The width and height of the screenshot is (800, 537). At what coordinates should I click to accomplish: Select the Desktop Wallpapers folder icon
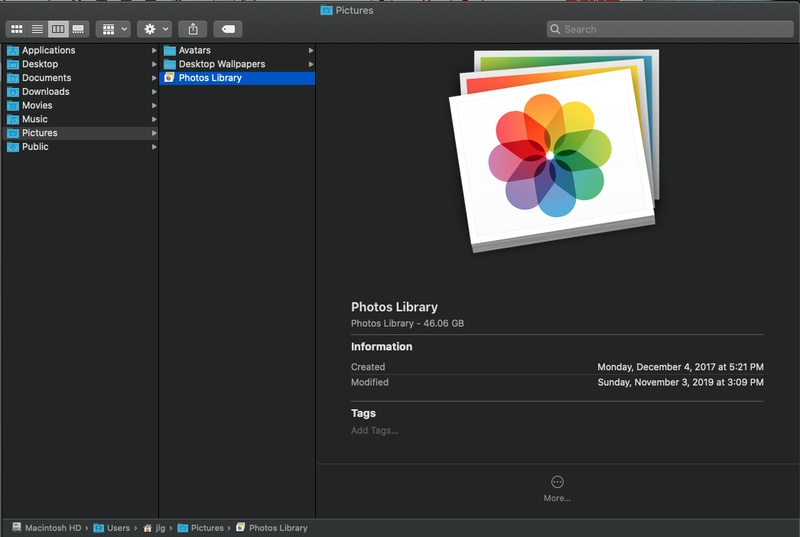tap(169, 64)
